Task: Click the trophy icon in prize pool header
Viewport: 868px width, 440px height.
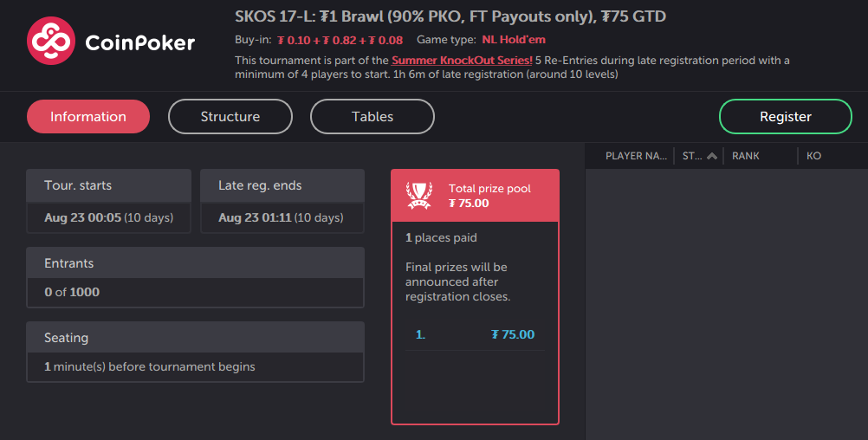Action: coord(420,195)
